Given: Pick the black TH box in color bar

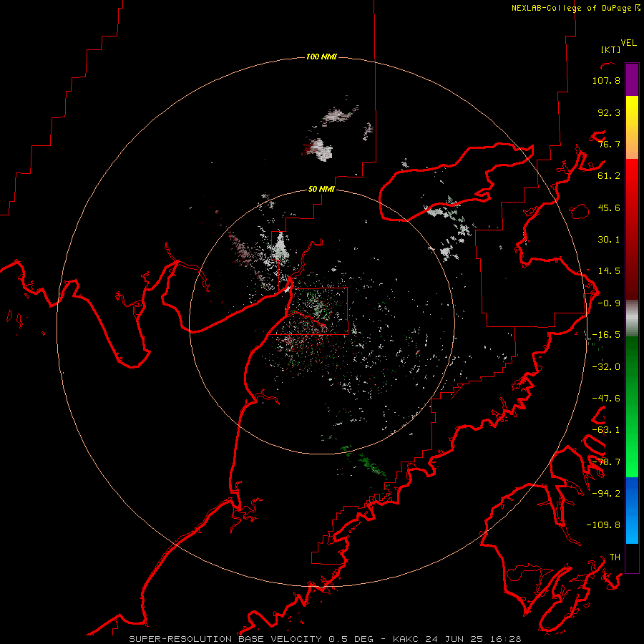Looking at the screenshot, I should tap(632, 558).
